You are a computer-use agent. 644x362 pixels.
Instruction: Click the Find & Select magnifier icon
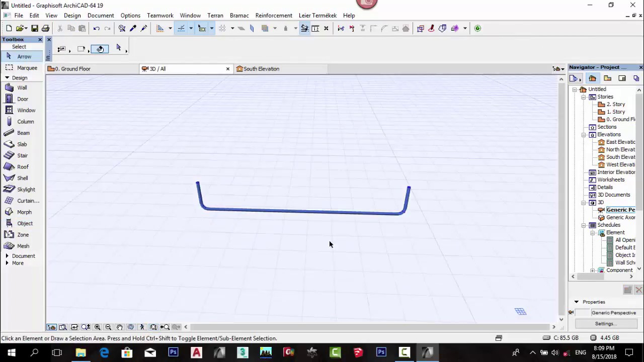(122, 28)
